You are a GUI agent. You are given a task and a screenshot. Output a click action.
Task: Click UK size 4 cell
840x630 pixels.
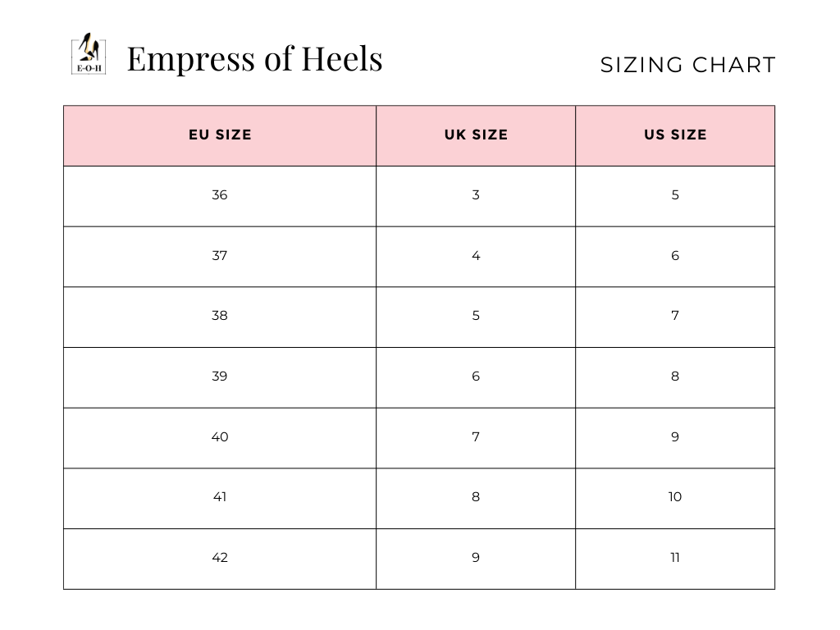click(476, 256)
